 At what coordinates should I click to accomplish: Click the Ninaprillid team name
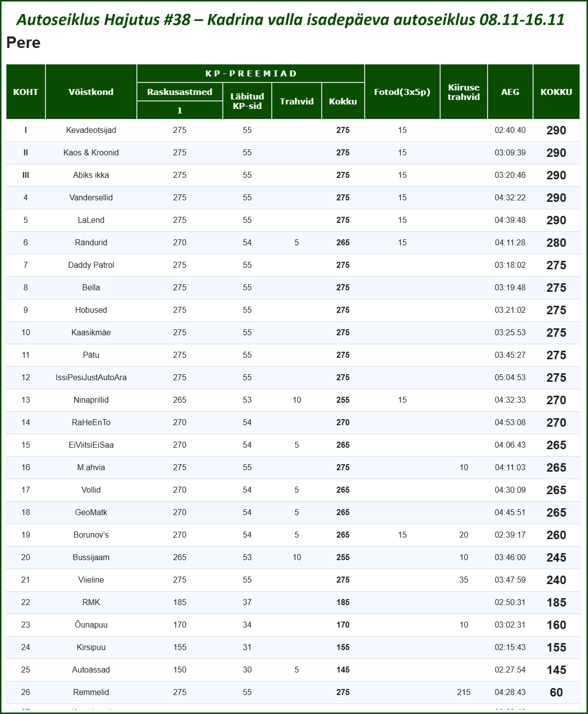(91, 400)
